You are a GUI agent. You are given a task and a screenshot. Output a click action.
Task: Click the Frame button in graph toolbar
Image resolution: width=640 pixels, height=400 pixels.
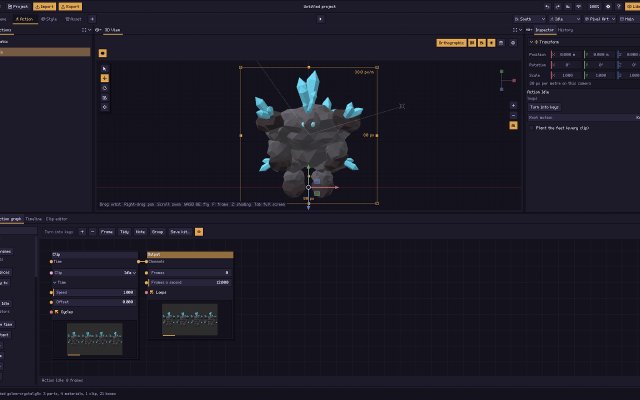point(107,232)
